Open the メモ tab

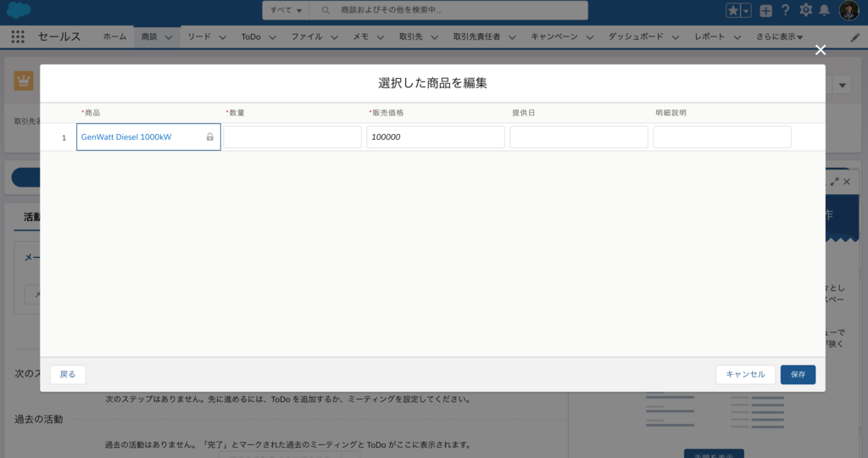(361, 36)
